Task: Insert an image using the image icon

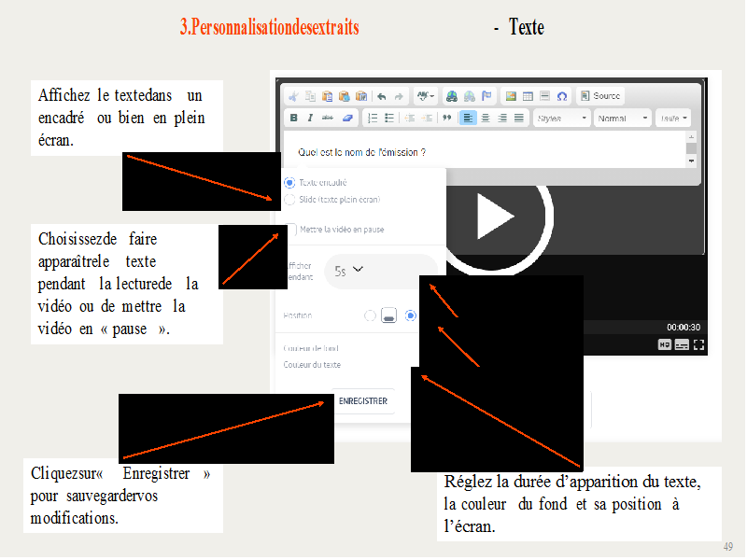Action: (511, 96)
